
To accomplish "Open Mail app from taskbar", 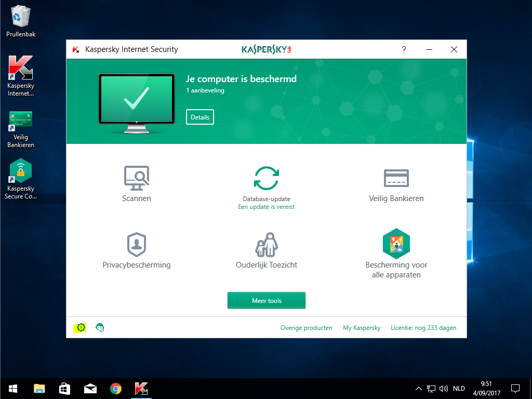I will point(90,389).
